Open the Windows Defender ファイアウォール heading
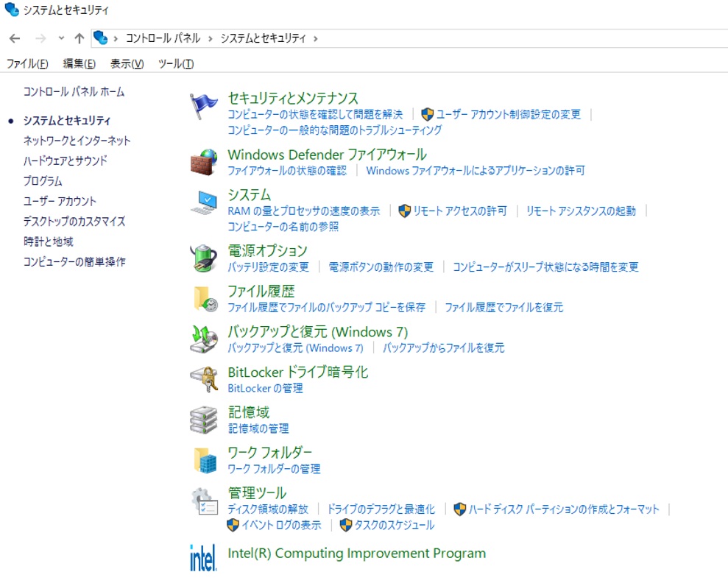 328,154
